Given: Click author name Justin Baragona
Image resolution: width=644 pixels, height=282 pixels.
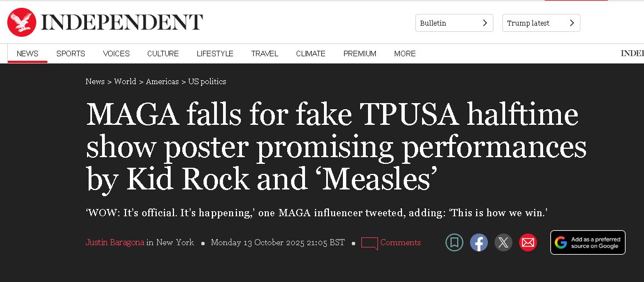Looking at the screenshot, I should (114, 242).
